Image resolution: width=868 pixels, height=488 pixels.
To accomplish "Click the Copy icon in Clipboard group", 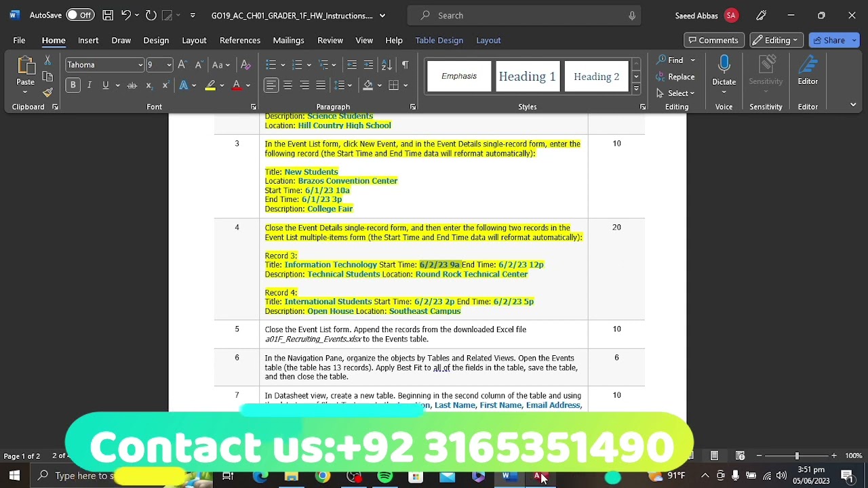I will click(47, 77).
